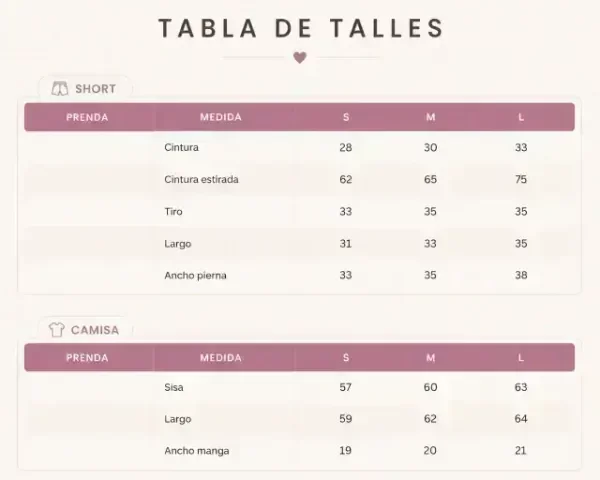Image resolution: width=600 pixels, height=480 pixels.
Task: Click MEDIDA header in the short table
Action: coord(221,117)
